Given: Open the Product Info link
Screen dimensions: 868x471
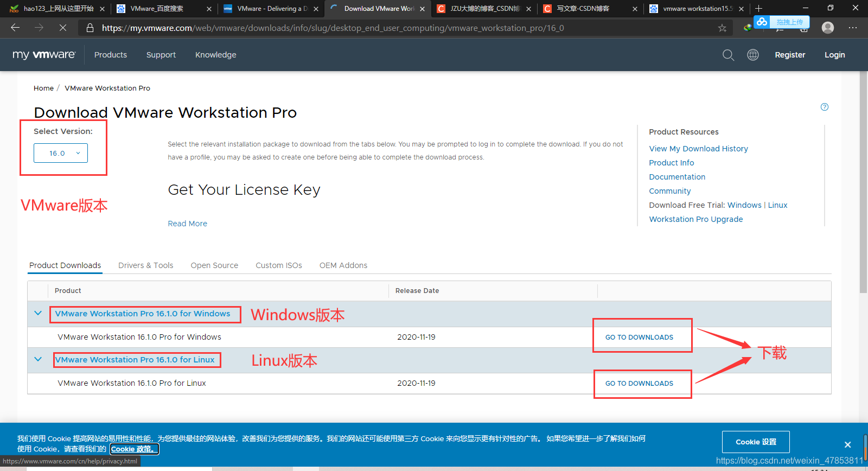Looking at the screenshot, I should pos(671,163).
